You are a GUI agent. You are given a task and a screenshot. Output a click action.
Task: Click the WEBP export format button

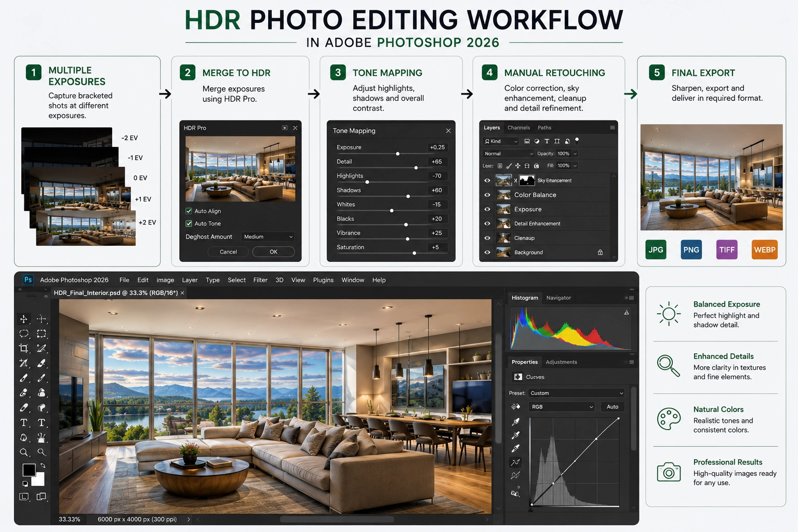(765, 250)
